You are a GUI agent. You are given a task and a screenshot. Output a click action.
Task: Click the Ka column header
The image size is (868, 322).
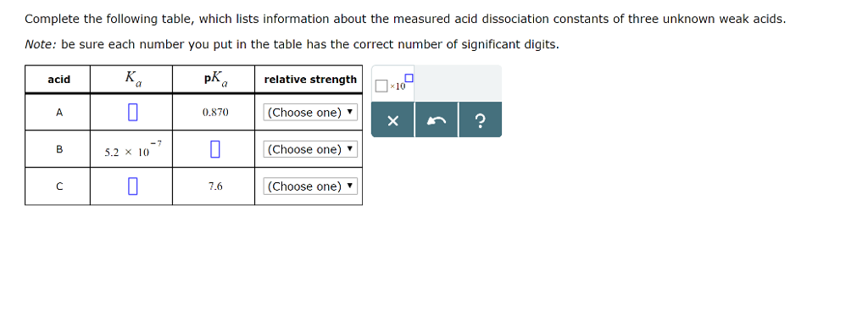(x=133, y=79)
